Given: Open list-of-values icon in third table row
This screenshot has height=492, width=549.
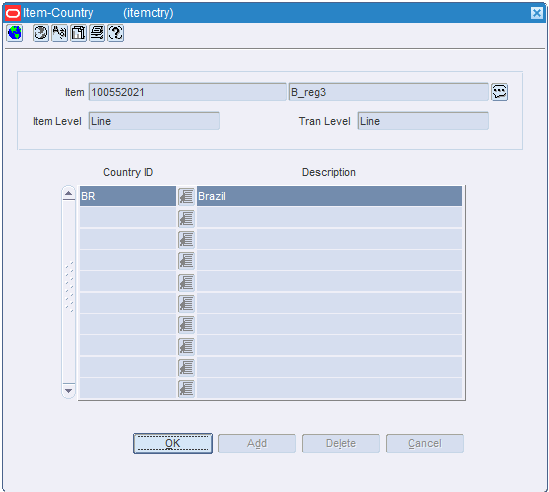Looking at the screenshot, I should pos(186,240).
